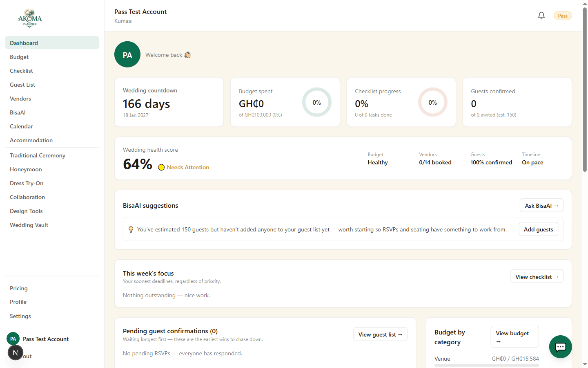The width and height of the screenshot is (588, 368).
Task: Select Honeymoon in the sidebar
Action: click(52, 169)
